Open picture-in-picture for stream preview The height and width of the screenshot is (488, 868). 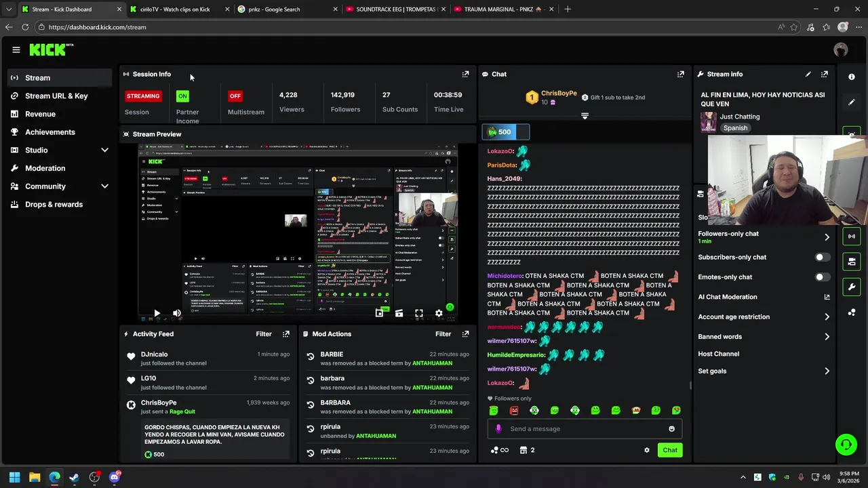379,313
